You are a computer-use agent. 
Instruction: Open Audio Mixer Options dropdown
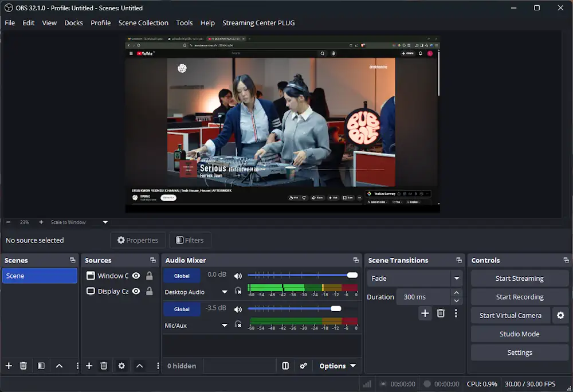point(337,366)
